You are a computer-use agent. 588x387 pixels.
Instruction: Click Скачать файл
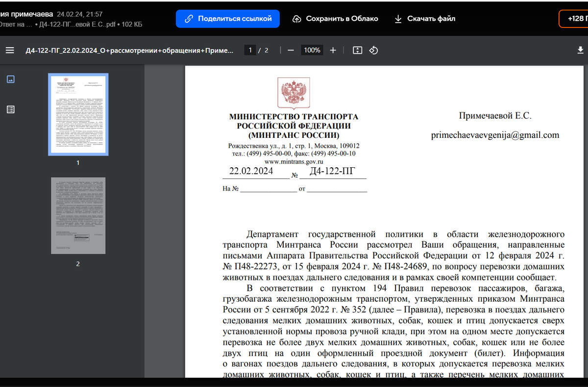tap(425, 19)
